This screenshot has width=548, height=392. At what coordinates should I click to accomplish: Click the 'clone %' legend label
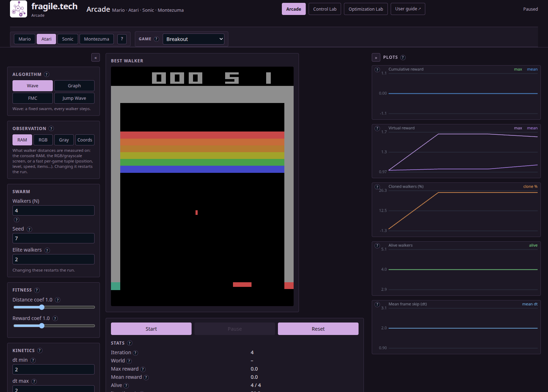click(531, 187)
